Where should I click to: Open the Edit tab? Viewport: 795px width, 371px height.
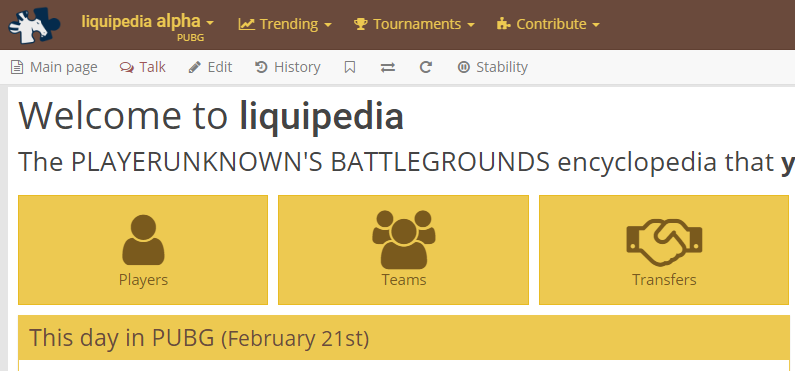click(210, 67)
